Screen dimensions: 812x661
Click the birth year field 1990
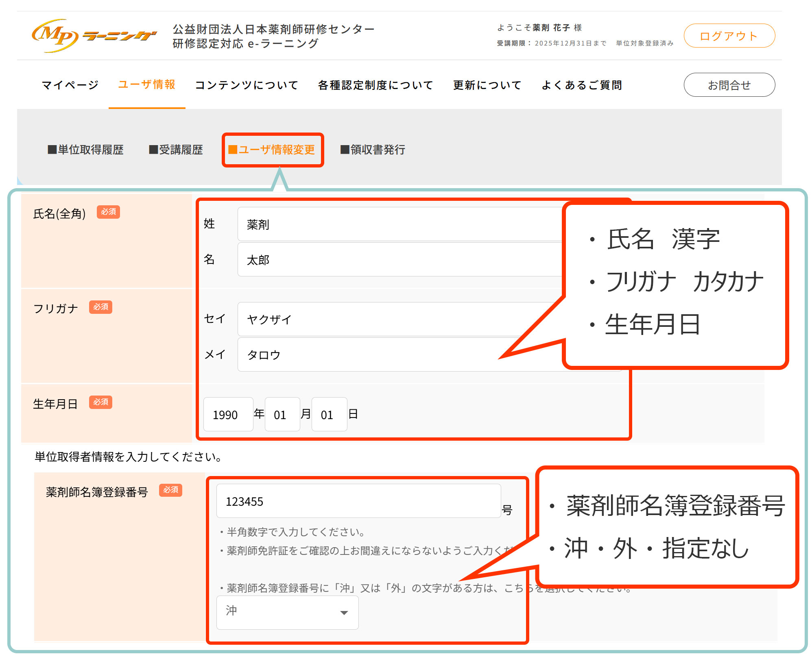click(x=228, y=414)
